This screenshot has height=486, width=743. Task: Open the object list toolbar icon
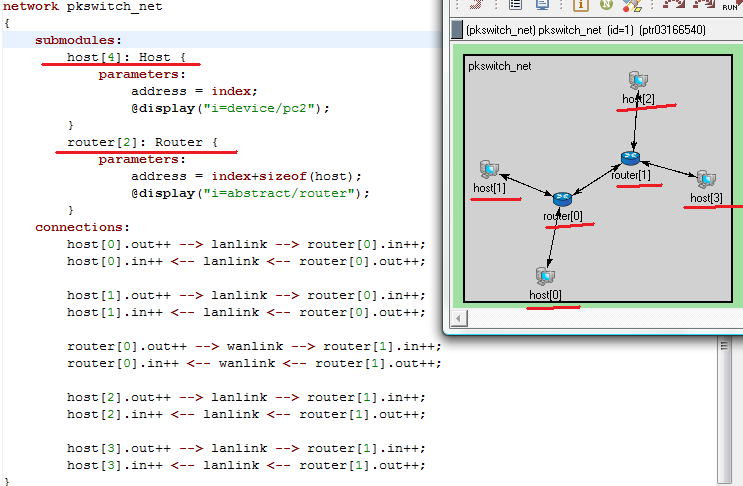click(x=515, y=5)
